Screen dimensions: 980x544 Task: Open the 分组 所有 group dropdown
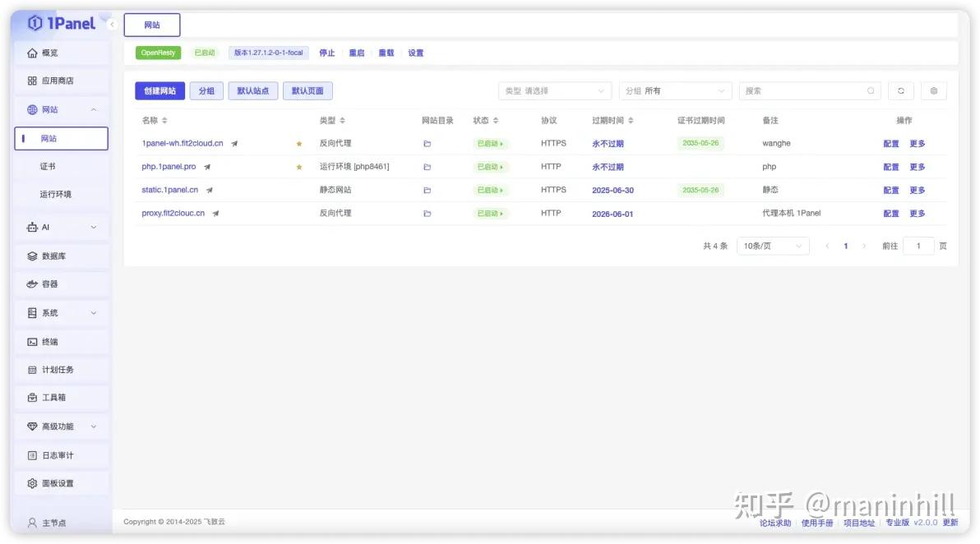[x=676, y=91]
